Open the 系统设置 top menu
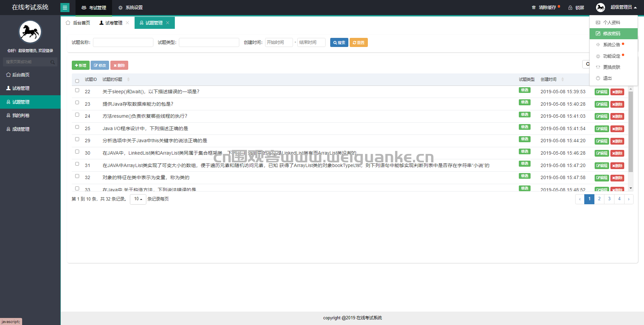644x325 pixels. pos(131,7)
